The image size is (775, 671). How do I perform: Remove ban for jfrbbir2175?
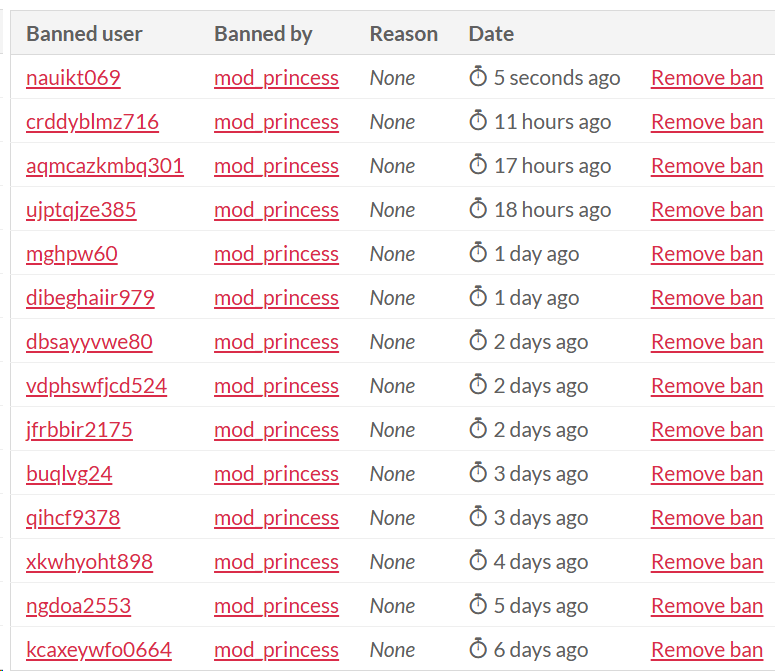(x=706, y=430)
